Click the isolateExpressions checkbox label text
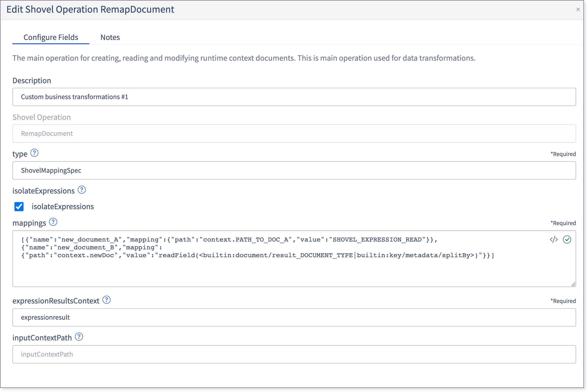 63,206
